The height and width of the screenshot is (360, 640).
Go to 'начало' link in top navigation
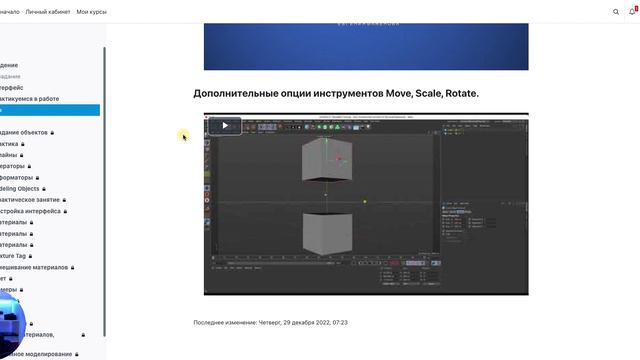coord(9,12)
